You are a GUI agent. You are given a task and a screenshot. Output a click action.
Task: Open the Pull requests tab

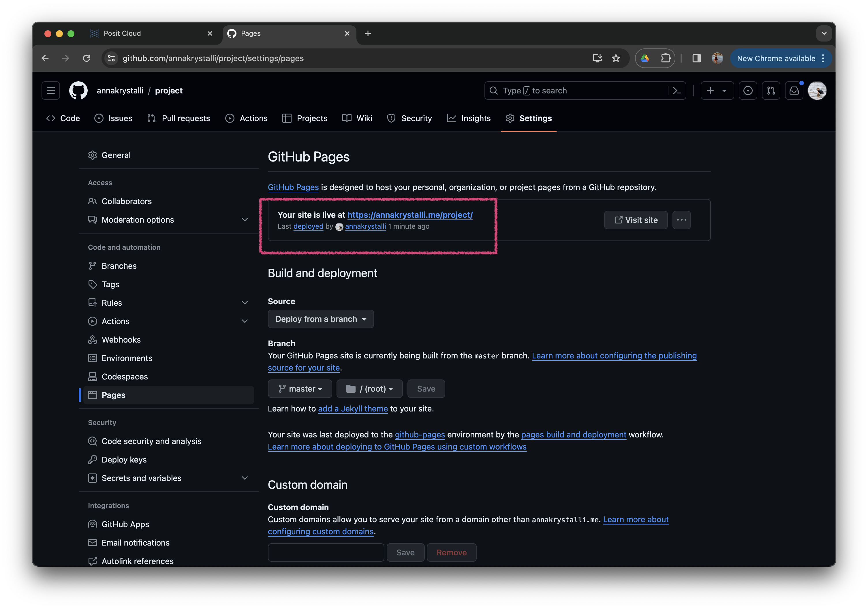(x=179, y=118)
